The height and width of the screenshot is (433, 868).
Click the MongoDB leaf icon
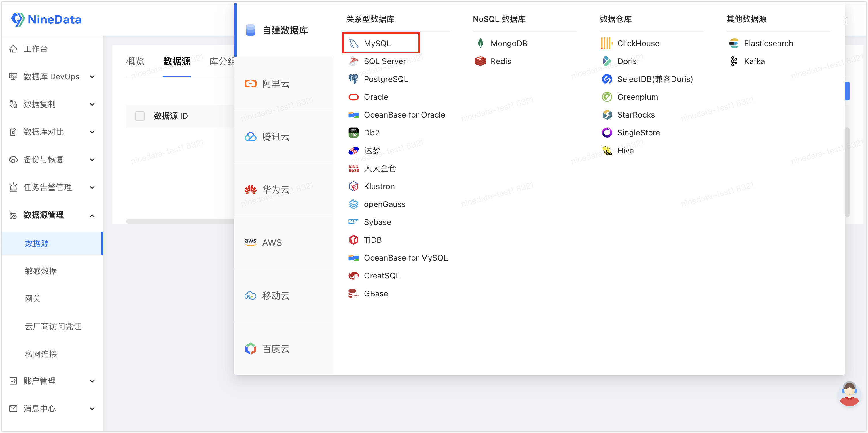[x=480, y=44]
